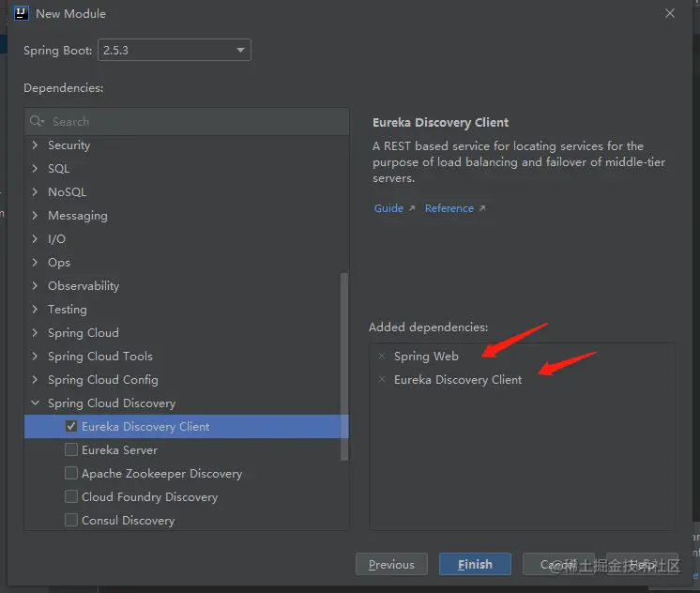Expand the SQL dependency group
This screenshot has width=700, height=593.
36,169
